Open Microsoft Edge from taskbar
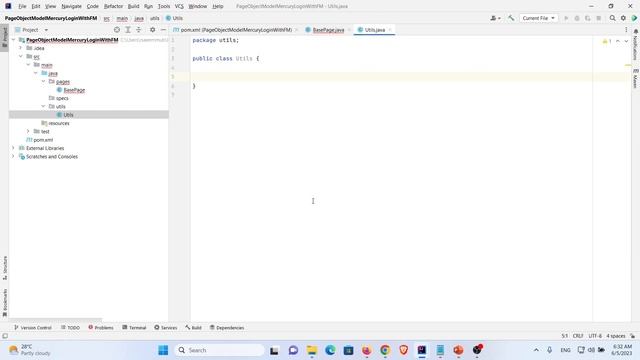Image resolution: width=640 pixels, height=360 pixels. (x=330, y=350)
